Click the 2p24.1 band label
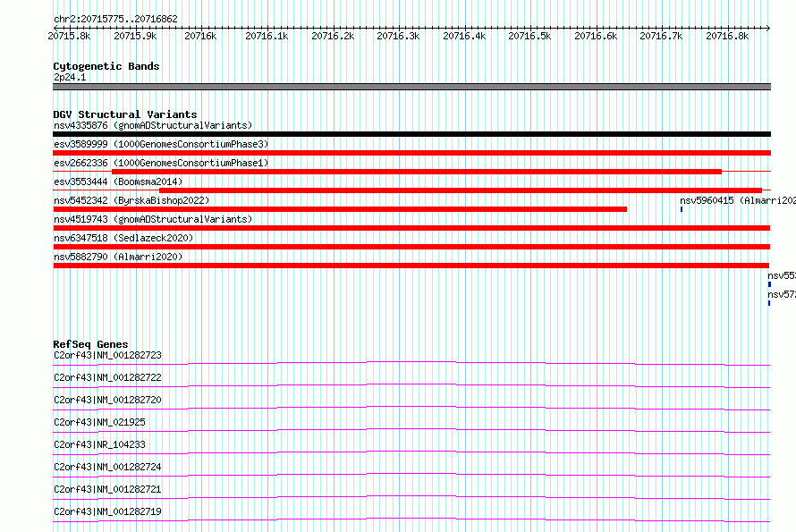This screenshot has height=532, width=796. (70, 77)
